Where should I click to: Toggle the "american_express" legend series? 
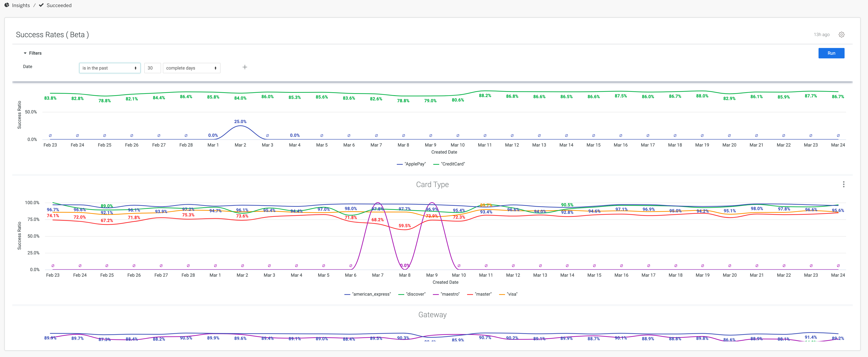(368, 294)
